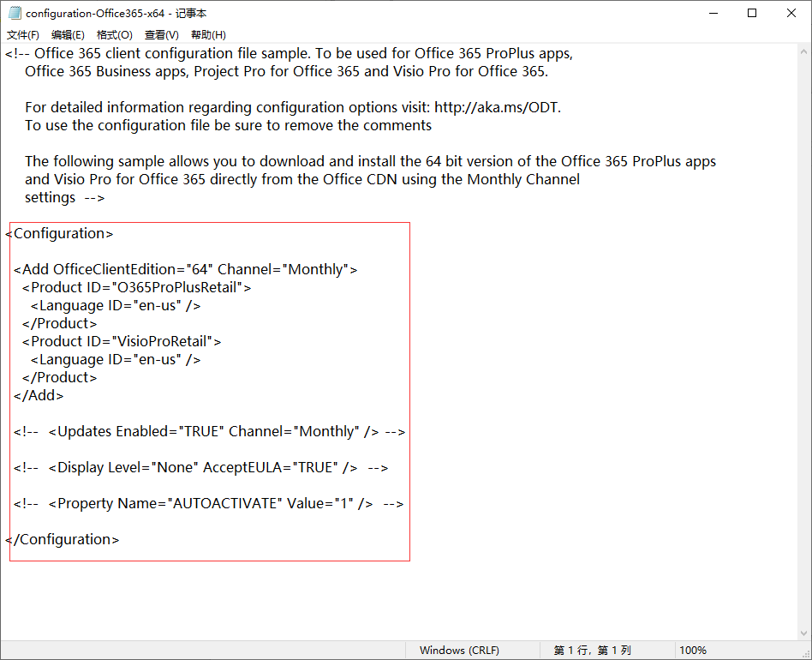Click the scrollbar down arrow
Screen dimensions: 812x660
[x=803, y=633]
